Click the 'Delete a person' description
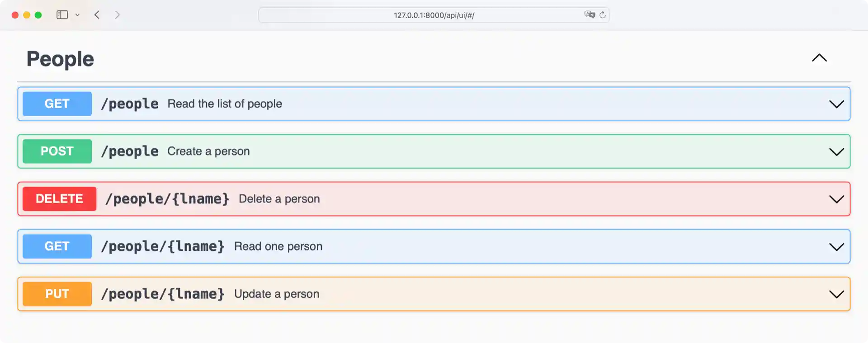 coord(279,199)
